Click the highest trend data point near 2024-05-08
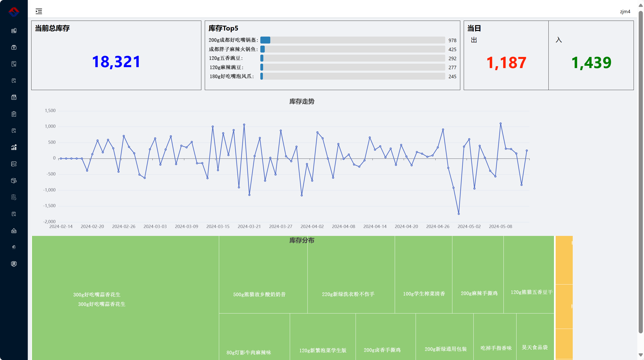The image size is (644, 360). tap(501, 123)
